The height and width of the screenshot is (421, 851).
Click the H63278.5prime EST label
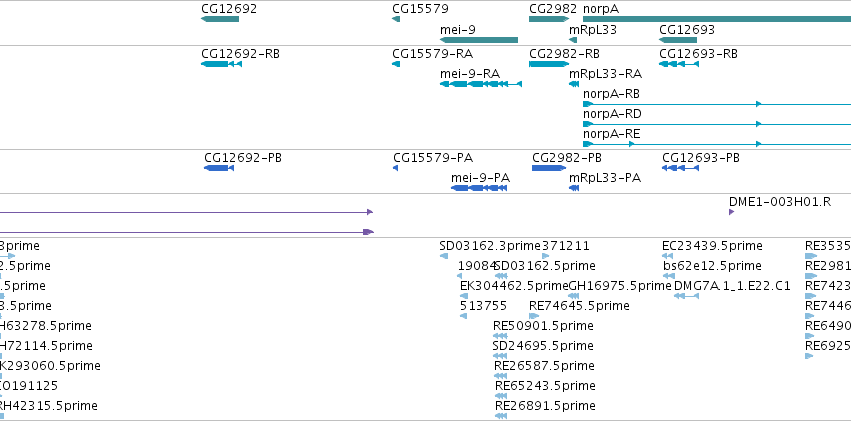pos(46,326)
